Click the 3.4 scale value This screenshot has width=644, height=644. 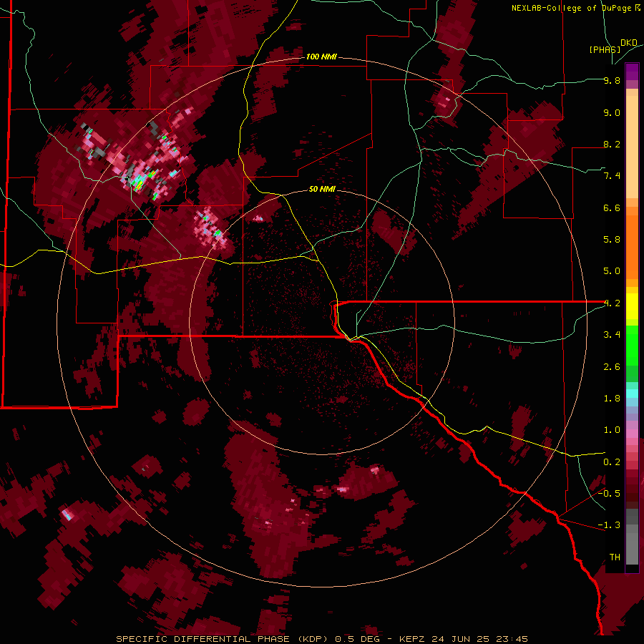(612, 335)
